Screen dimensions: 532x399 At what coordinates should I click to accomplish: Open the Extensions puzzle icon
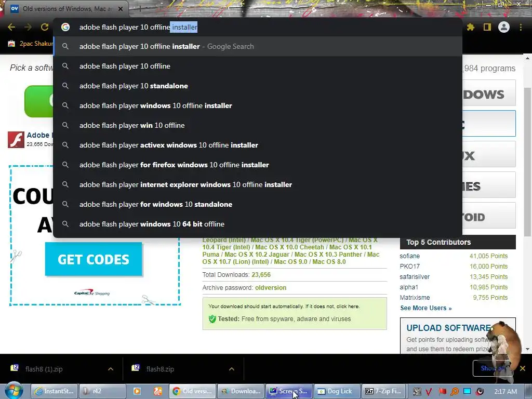click(470, 27)
